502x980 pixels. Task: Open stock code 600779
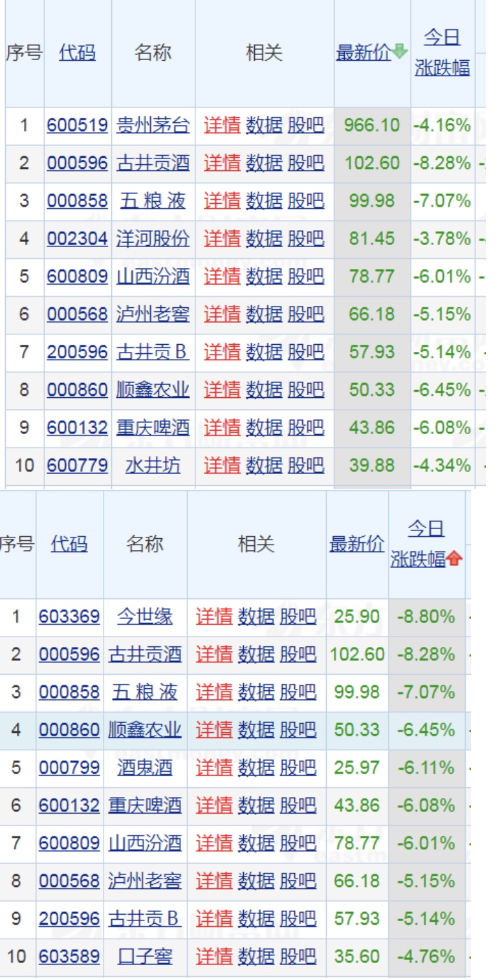click(x=77, y=465)
